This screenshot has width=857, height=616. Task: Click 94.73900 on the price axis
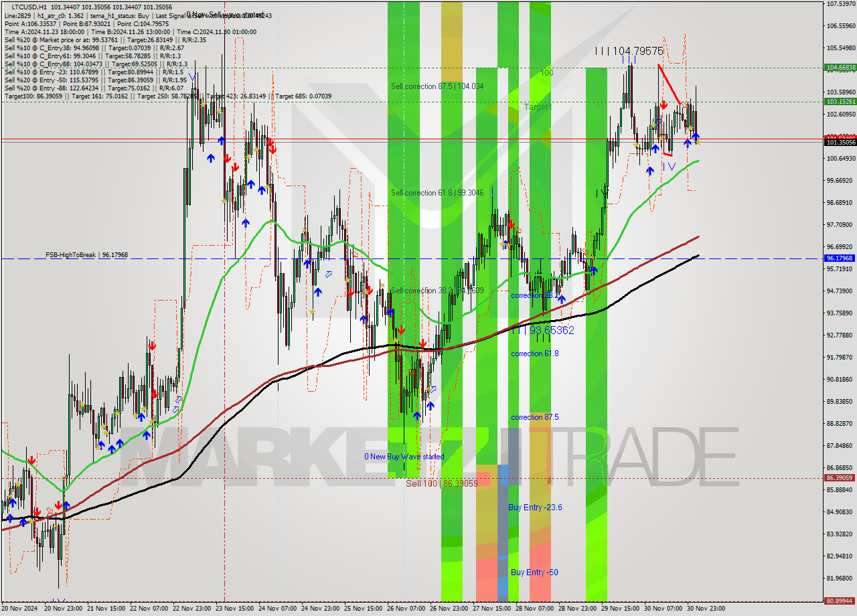point(840,291)
